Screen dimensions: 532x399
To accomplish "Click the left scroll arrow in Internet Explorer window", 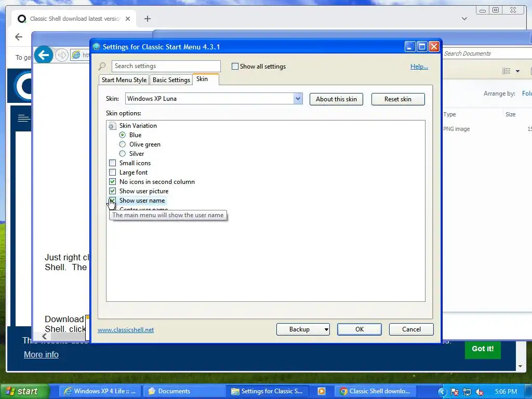I will [44, 336].
